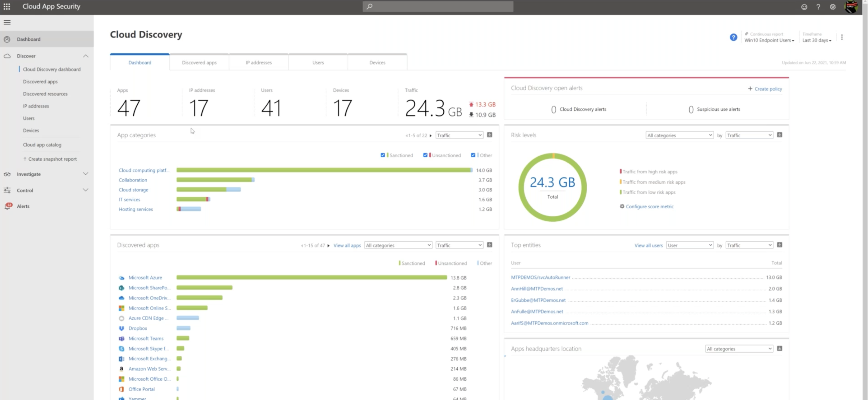
Task: Open Risk levels All categories dropdown
Action: [x=680, y=135]
